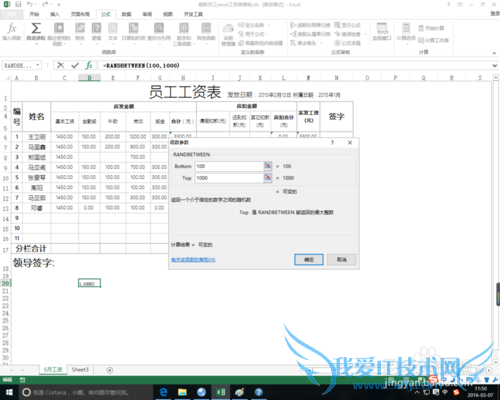Image resolution: width=500 pixels, height=400 pixels.
Task: Switch to the Developer (开发工具) ribbon tab
Action: 193,14
